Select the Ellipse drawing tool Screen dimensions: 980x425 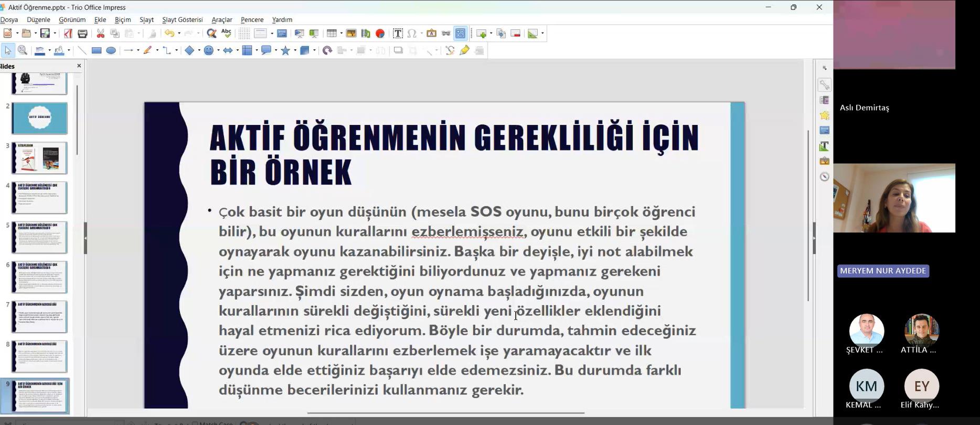pyautogui.click(x=111, y=51)
